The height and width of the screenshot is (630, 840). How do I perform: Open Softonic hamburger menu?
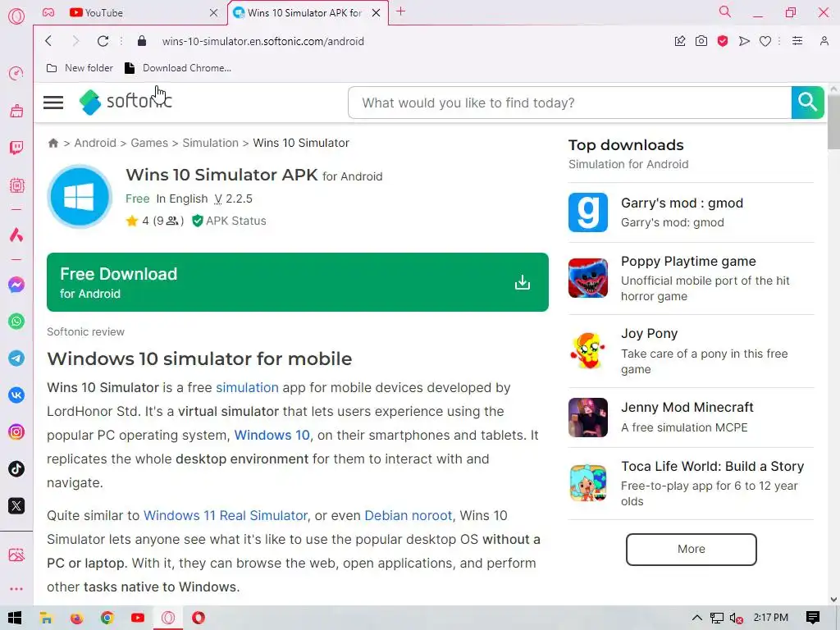[x=53, y=103]
